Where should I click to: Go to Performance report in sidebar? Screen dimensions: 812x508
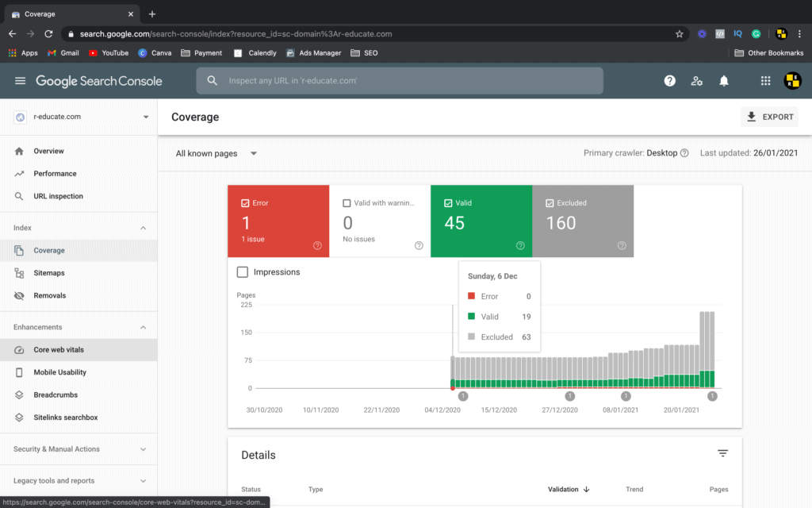click(55, 174)
